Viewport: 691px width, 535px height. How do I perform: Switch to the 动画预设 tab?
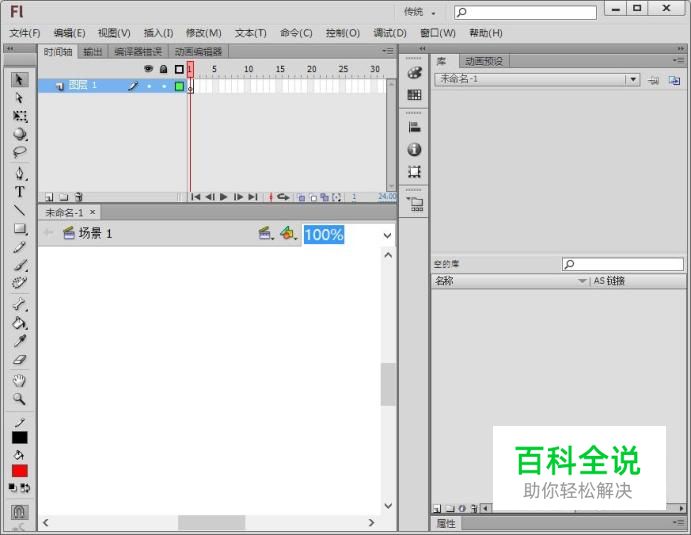pos(484,61)
